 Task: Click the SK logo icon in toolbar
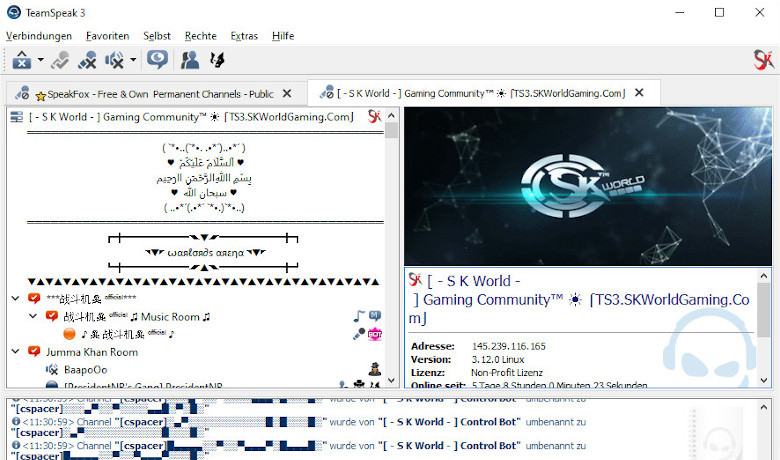[x=763, y=60]
